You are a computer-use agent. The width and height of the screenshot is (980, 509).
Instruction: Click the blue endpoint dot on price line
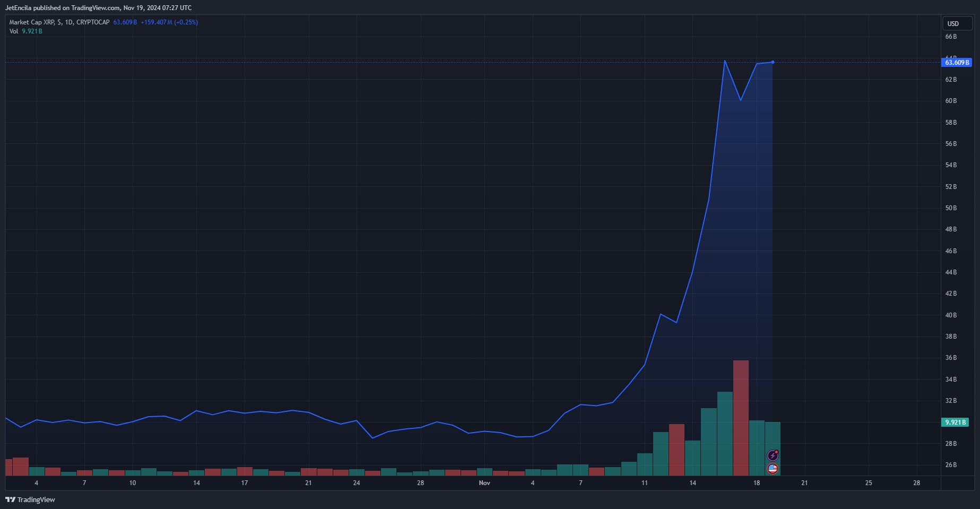coord(773,62)
